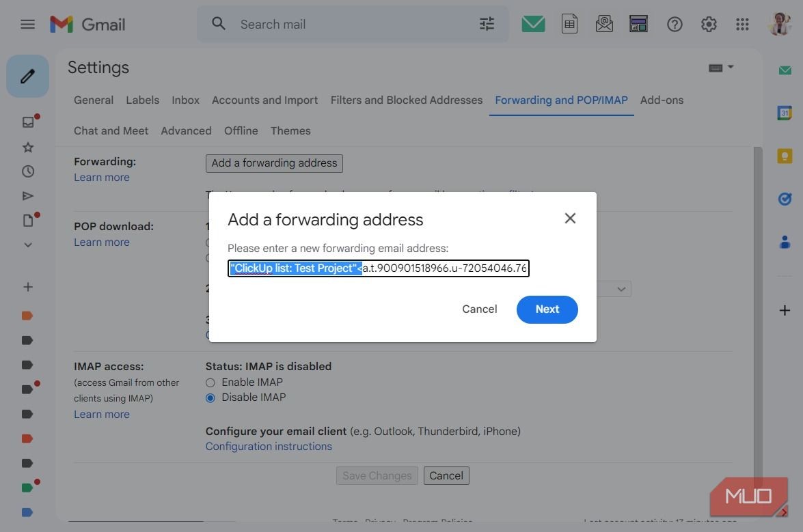
Task: Click the settings page vertical scrollbar
Action: click(758, 317)
